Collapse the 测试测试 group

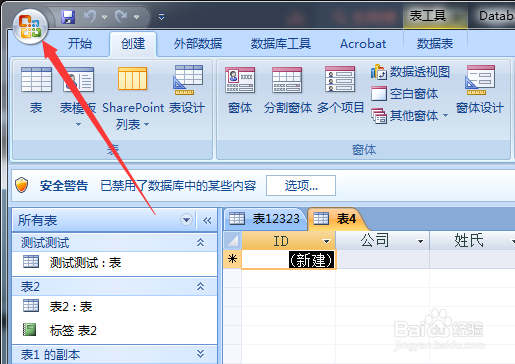pyautogui.click(x=200, y=242)
